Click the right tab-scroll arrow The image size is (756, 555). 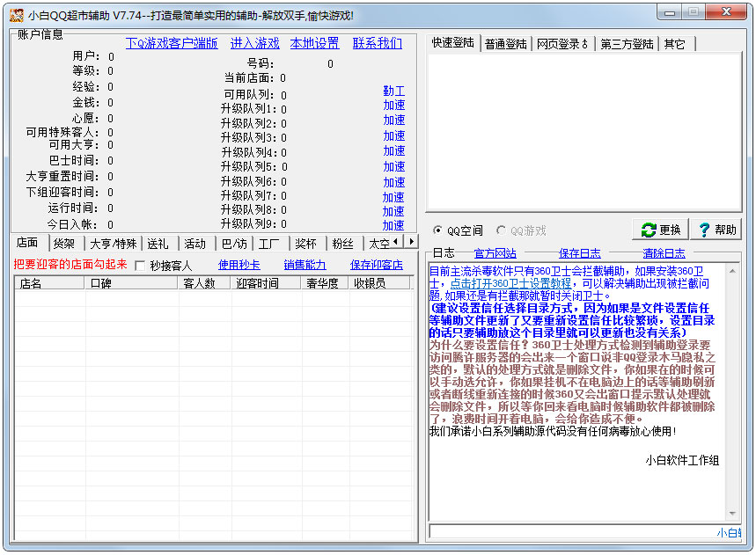coord(411,241)
